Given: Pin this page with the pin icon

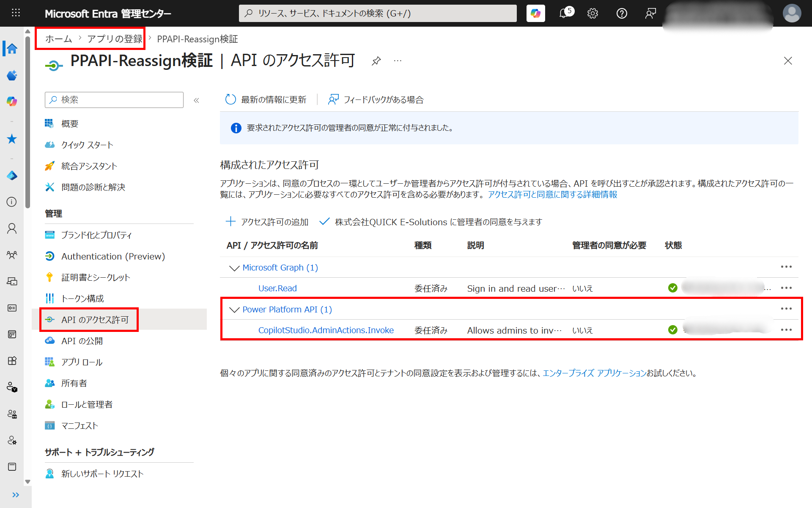Looking at the screenshot, I should 376,61.
